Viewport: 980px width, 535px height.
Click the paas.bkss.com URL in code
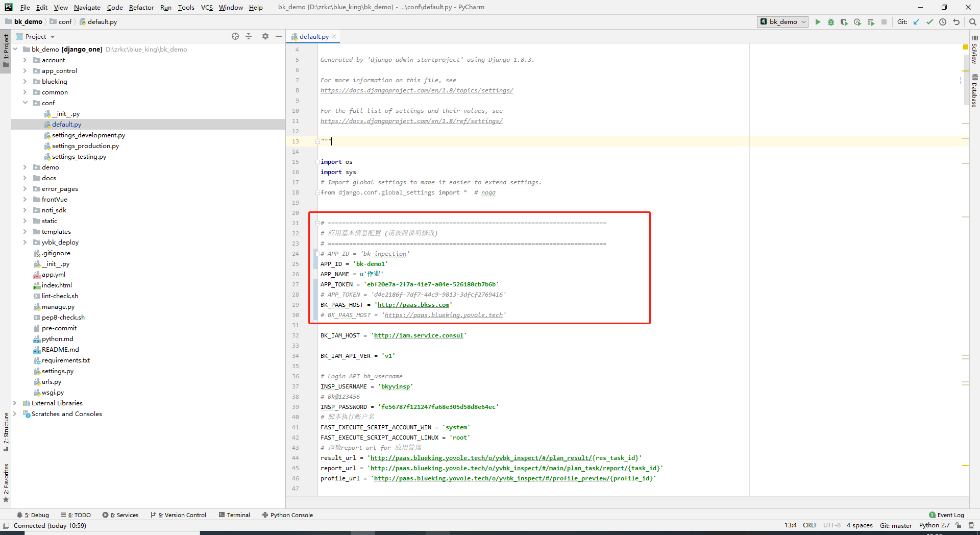coord(413,305)
